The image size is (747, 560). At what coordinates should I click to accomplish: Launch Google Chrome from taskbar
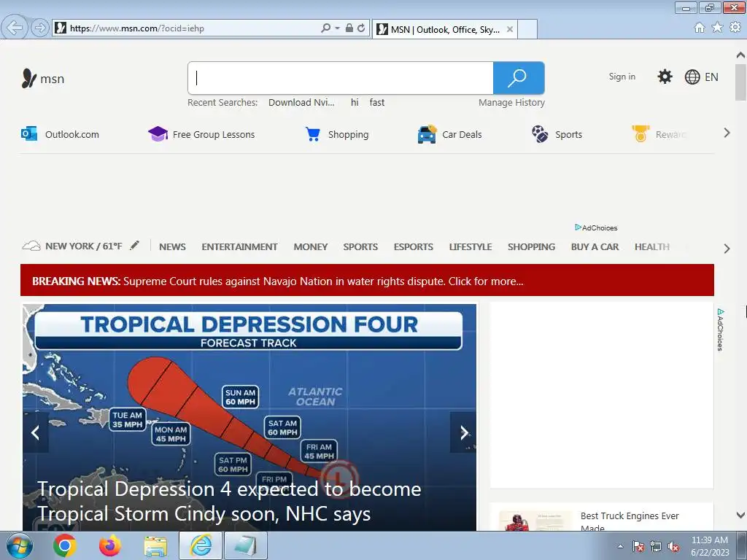[64, 545]
